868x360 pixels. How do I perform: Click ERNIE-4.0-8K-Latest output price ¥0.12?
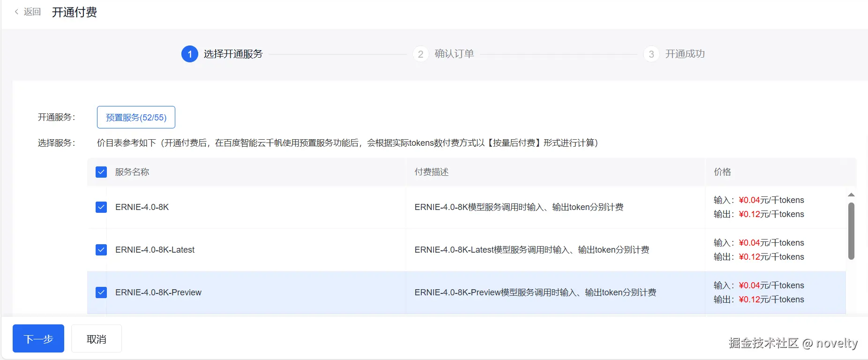[x=749, y=257]
